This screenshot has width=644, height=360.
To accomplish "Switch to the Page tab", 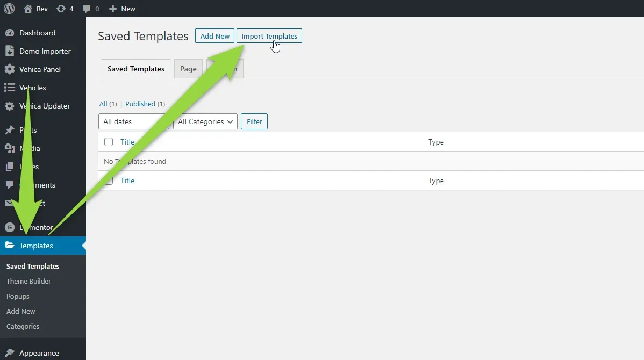I will (188, 69).
